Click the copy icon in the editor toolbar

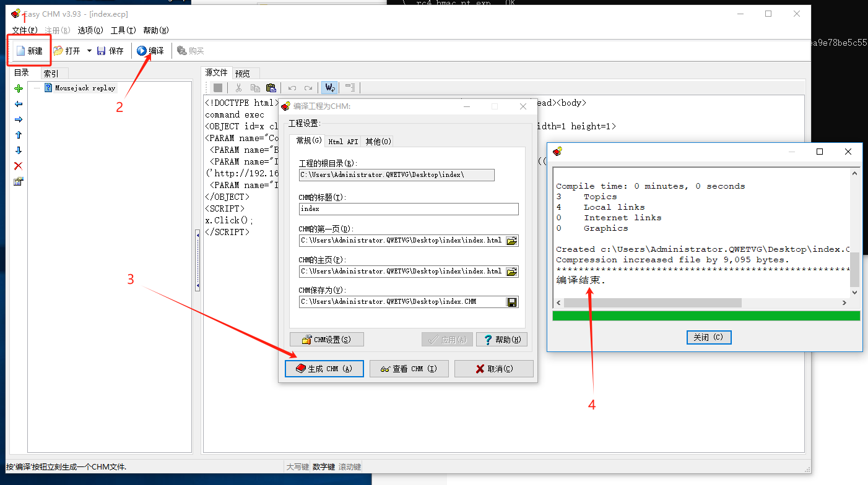point(254,88)
